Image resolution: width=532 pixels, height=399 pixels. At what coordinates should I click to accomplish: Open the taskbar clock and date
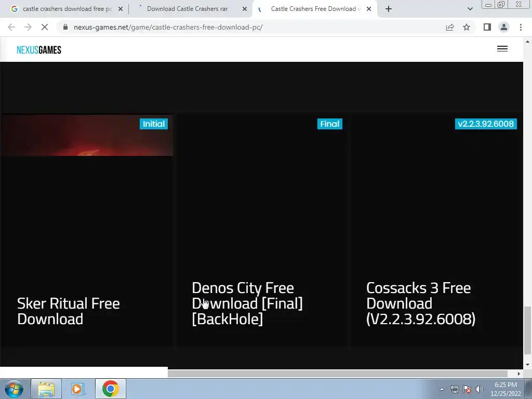click(x=506, y=389)
